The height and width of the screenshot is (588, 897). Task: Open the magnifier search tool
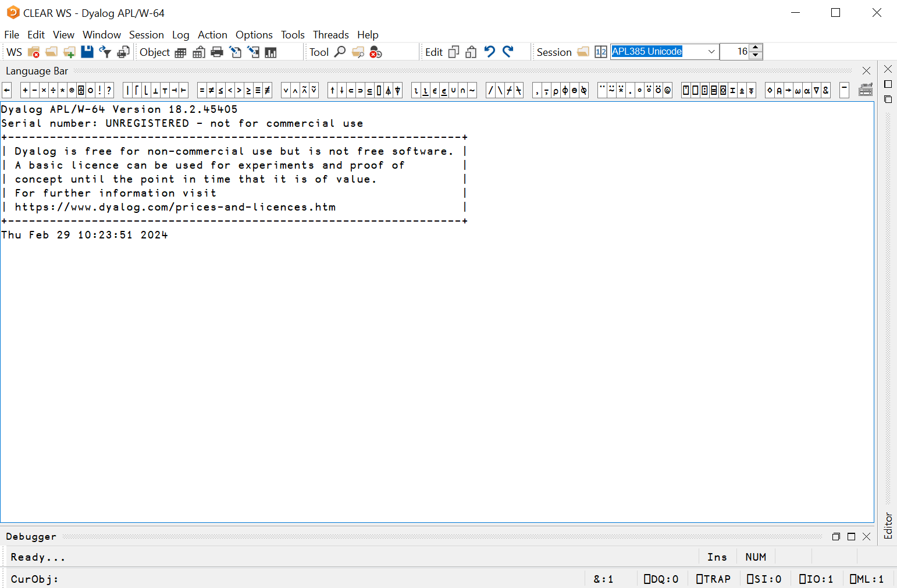click(340, 52)
